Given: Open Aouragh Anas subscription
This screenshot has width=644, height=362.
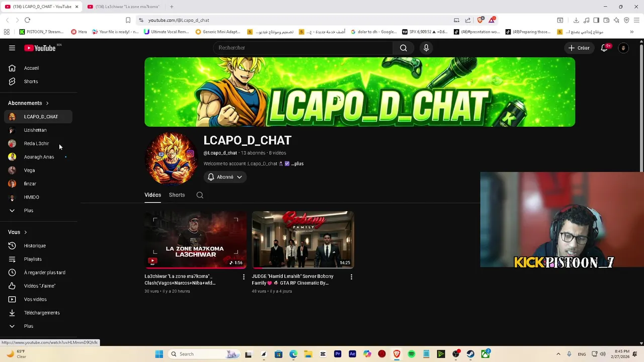Looking at the screenshot, I should pyautogui.click(x=38, y=157).
